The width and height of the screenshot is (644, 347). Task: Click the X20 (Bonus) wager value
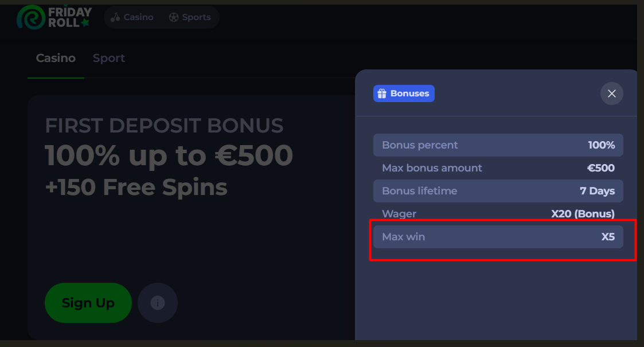[x=583, y=214]
